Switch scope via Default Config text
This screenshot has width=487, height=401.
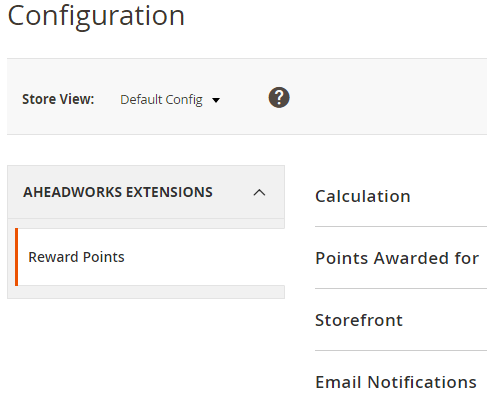[161, 100]
